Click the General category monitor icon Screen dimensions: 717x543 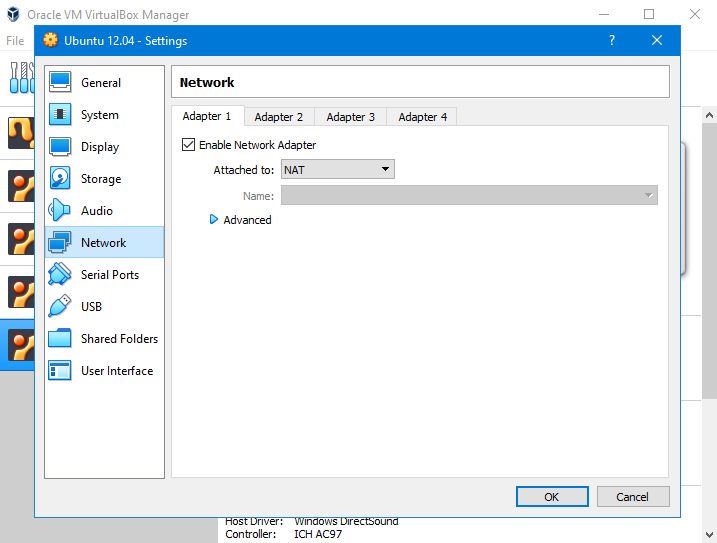(60, 82)
